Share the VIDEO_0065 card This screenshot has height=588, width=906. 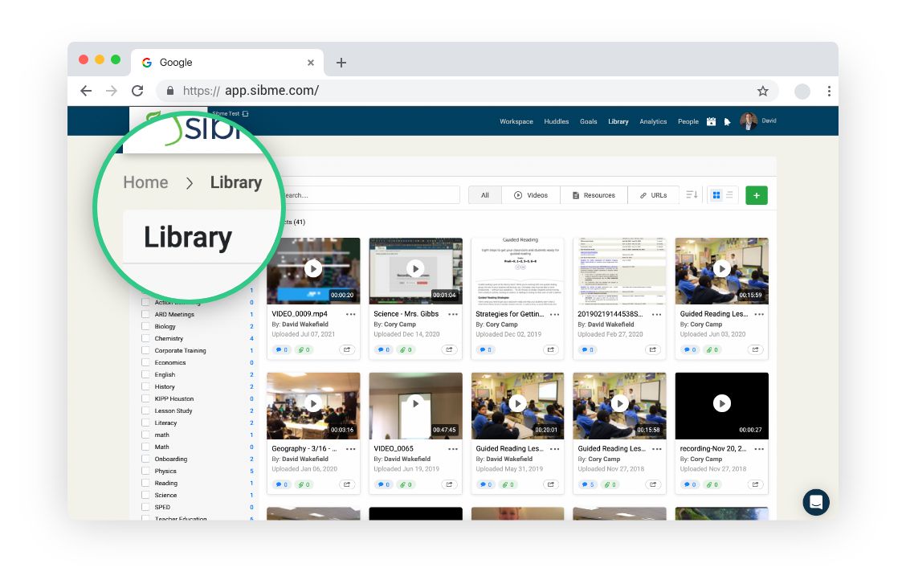point(449,484)
